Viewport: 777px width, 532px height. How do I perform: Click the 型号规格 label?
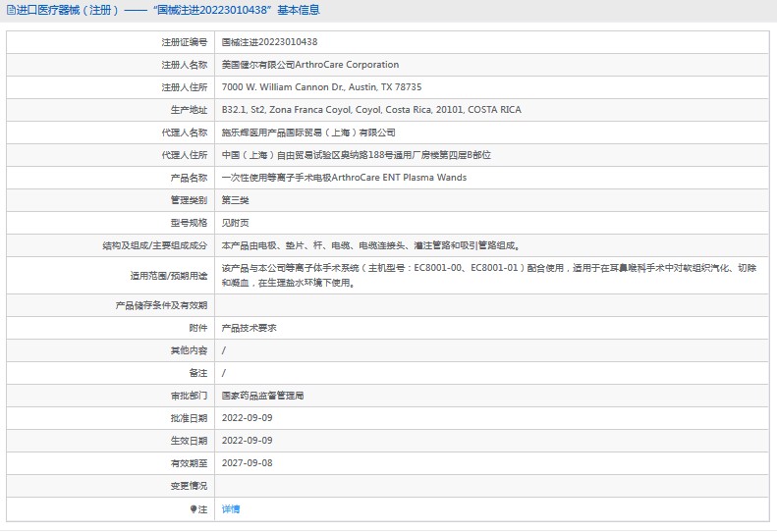[x=189, y=223]
